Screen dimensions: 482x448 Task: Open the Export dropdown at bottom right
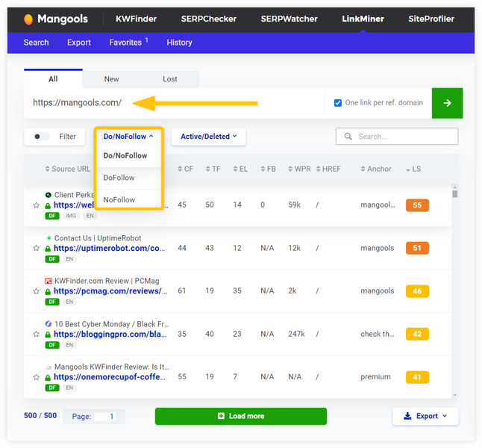coord(425,416)
